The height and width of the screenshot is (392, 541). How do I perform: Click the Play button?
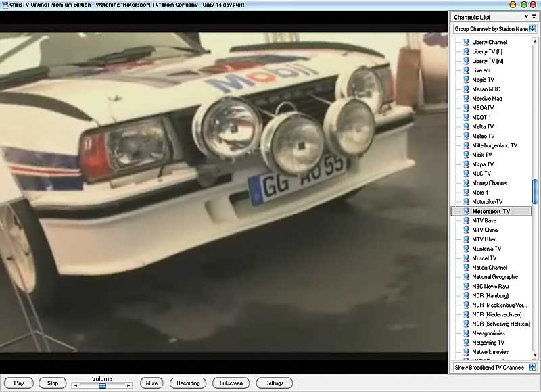coord(19,383)
